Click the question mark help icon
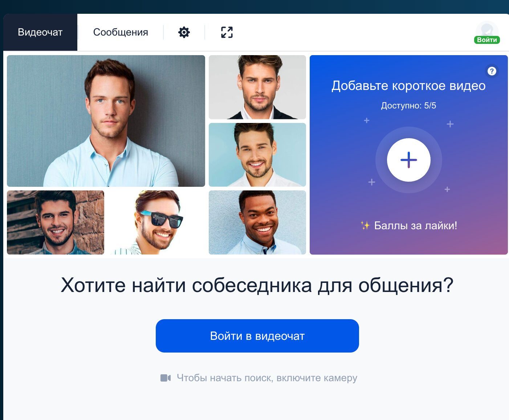Screen dimensions: 509x420 (492, 71)
